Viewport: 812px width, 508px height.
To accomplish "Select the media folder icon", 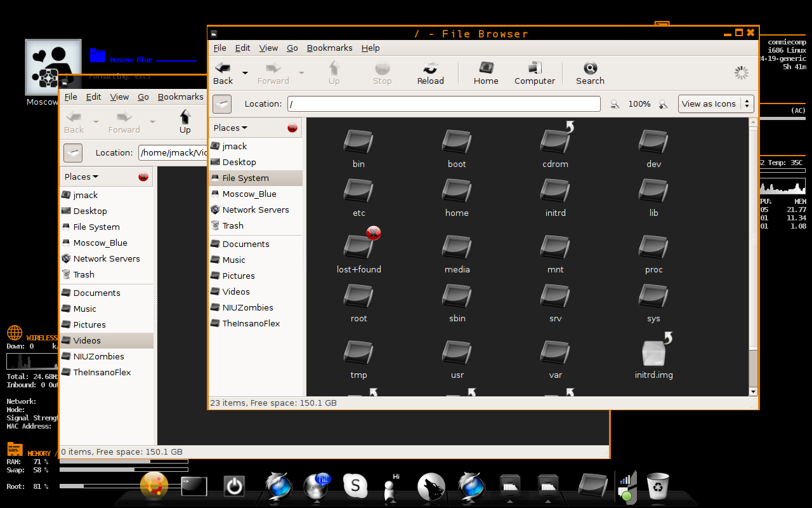I will tap(457, 247).
